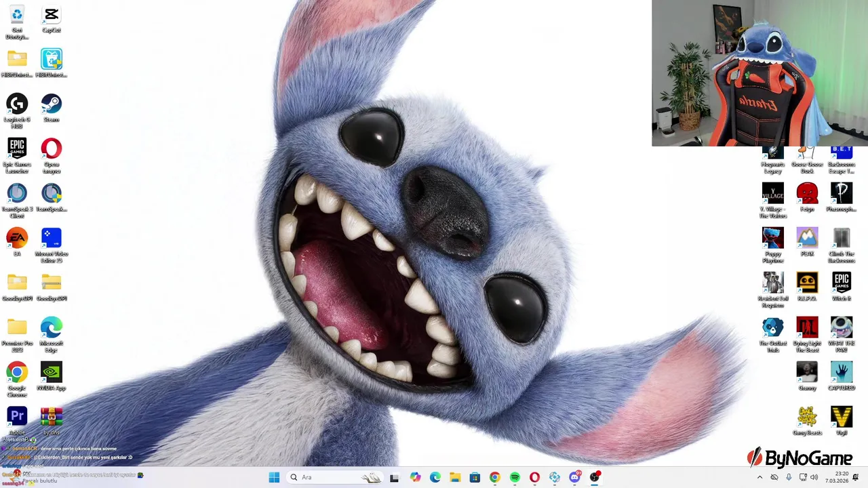
Task: Switch to Chrome on the taskbar
Action: tap(495, 477)
